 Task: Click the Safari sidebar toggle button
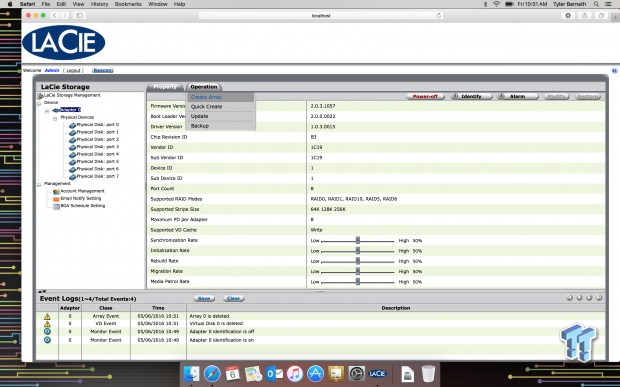[x=79, y=15]
